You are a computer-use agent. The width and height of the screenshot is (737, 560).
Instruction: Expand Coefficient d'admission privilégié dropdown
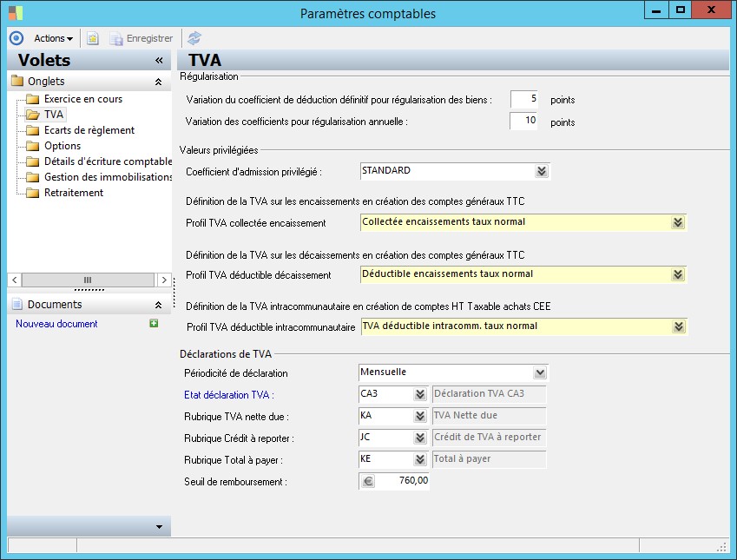pos(542,171)
